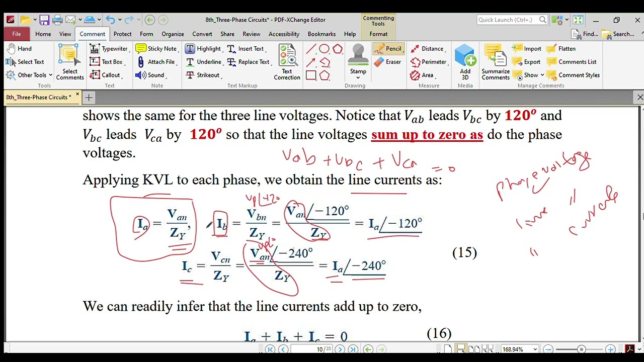Expand UI options dropdown near Quick Launch
The image size is (644, 362).
(x=567, y=20)
